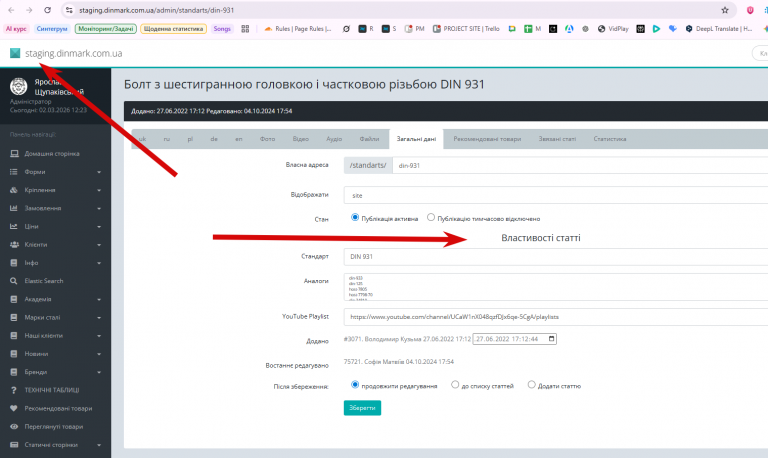Click the Академія sidebar icon
This screenshot has width=768, height=458.
14,299
